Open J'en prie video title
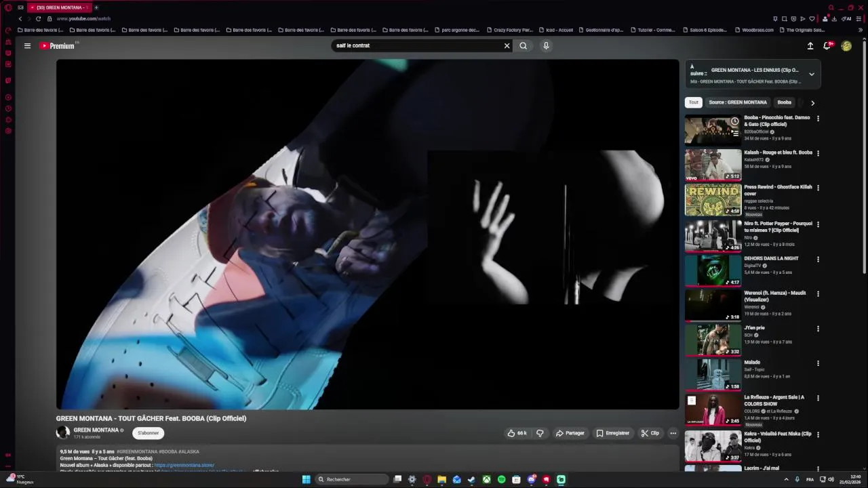Image resolution: width=868 pixels, height=488 pixels. 754,328
